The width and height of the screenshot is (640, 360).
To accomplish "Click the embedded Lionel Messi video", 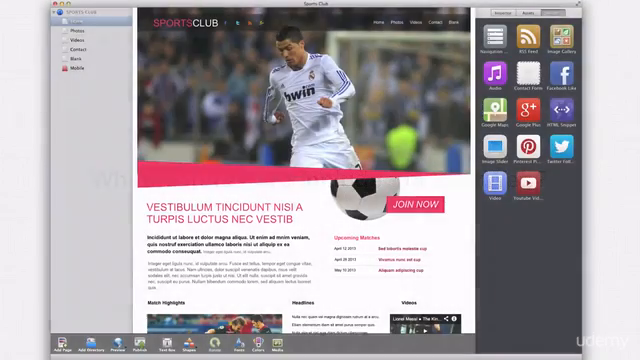I will point(425,324).
